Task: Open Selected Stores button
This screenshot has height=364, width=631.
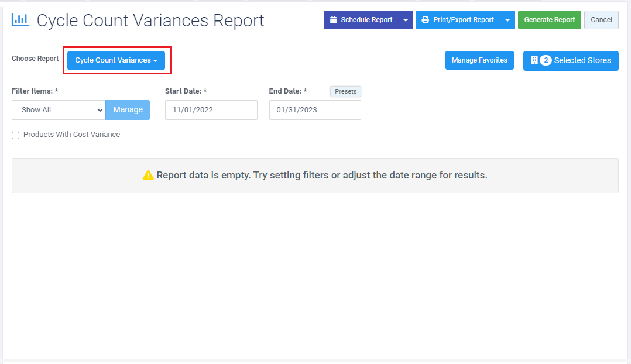Action: click(571, 61)
